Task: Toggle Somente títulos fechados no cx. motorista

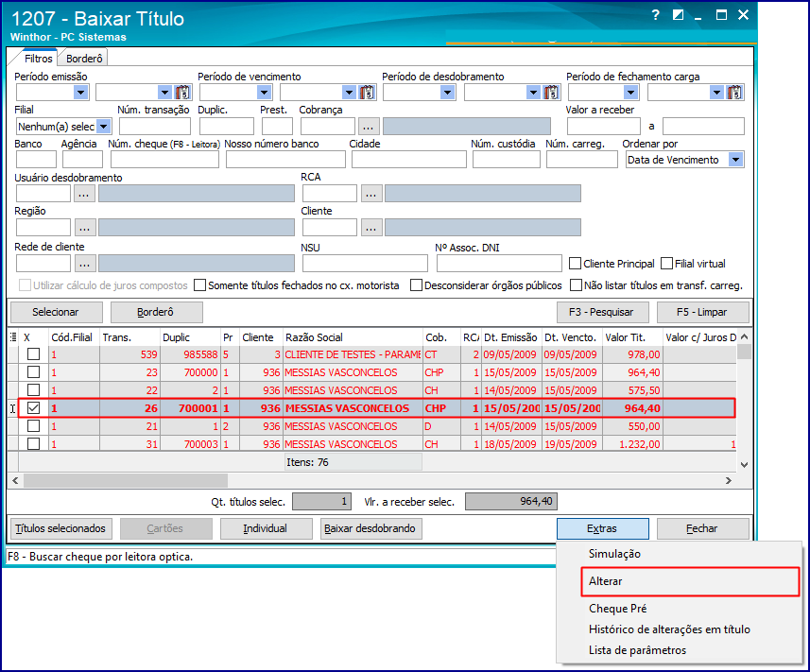Action: click(x=200, y=285)
